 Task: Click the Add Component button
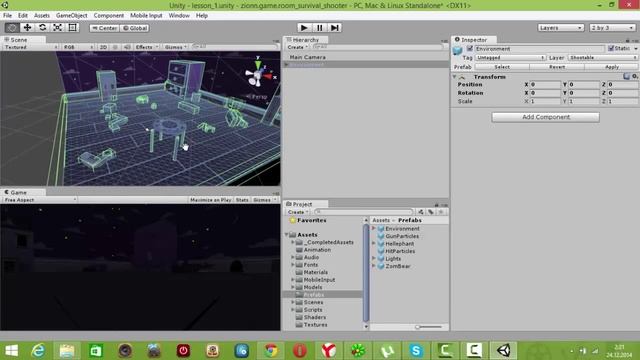click(545, 117)
